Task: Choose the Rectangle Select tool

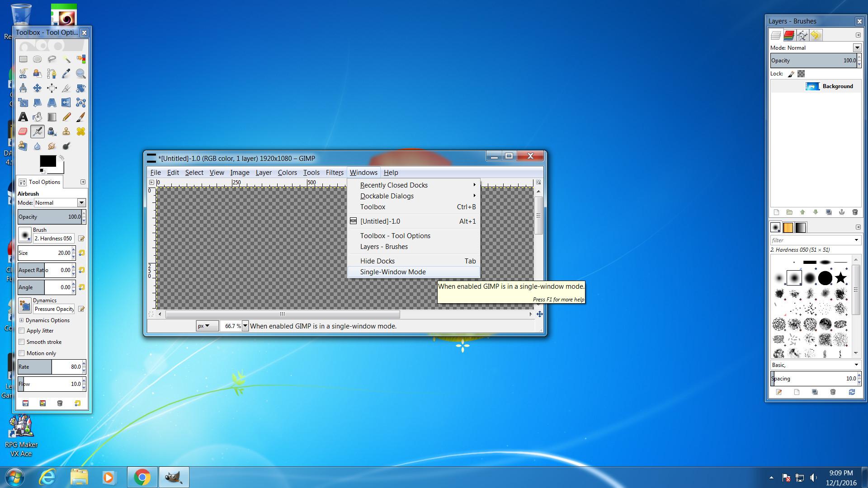Action: click(x=23, y=59)
